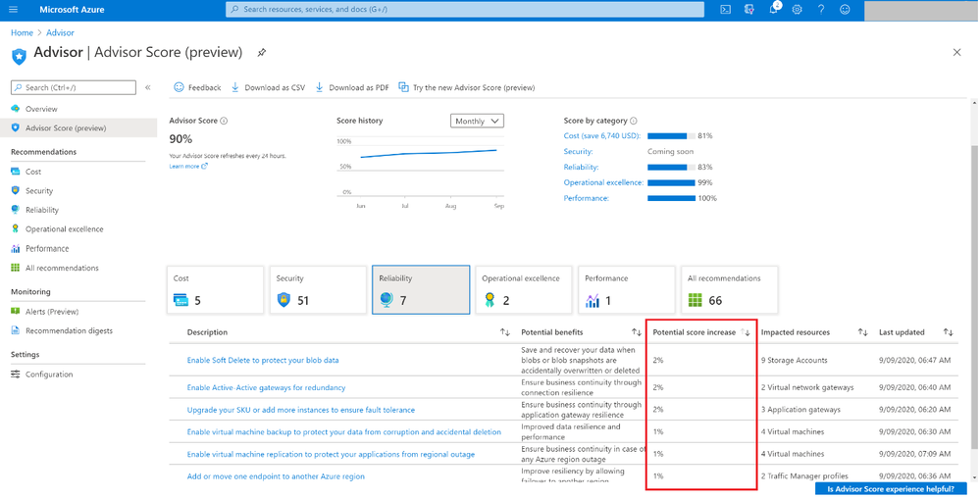The height and width of the screenshot is (499, 980).
Task: Click the Feedback toolbar button
Action: tap(197, 87)
